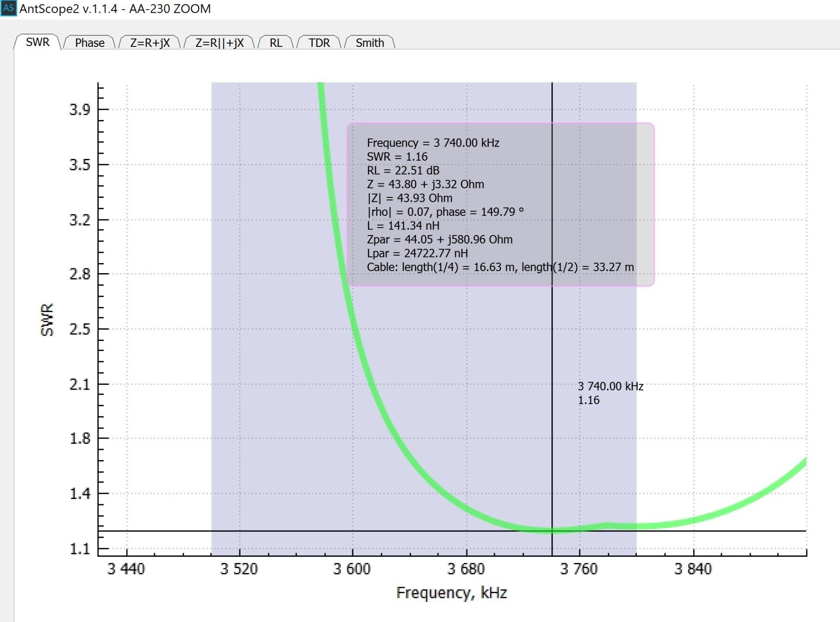This screenshot has width=840, height=622.
Task: Click the vertical cursor line at 3 740 kHz
Action: [552, 350]
